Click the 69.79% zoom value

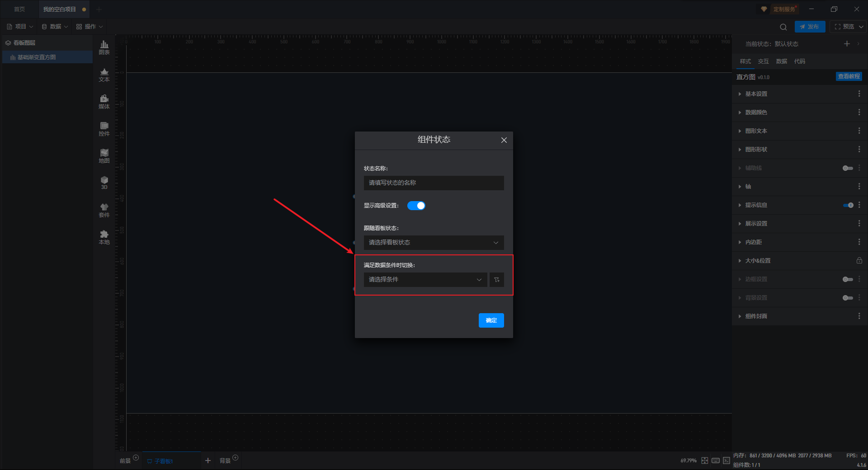tap(689, 461)
